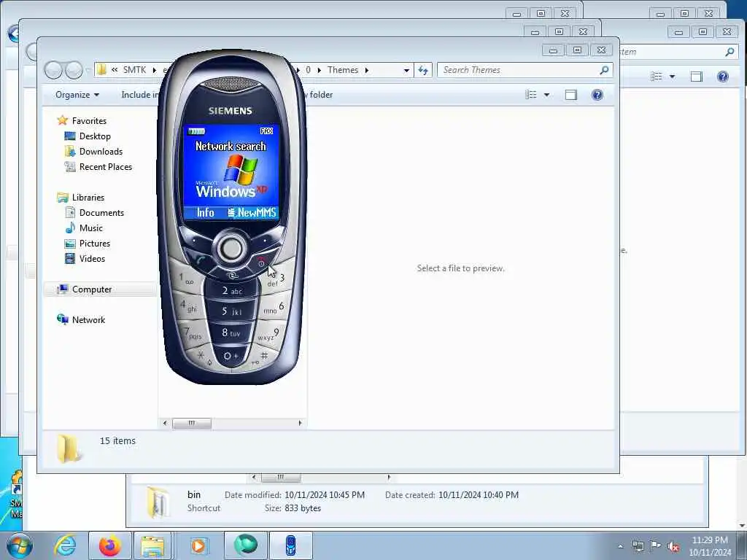The image size is (747, 560).
Task: Click horizontal scrollbar left arrow in Themes file list
Action: tap(165, 423)
